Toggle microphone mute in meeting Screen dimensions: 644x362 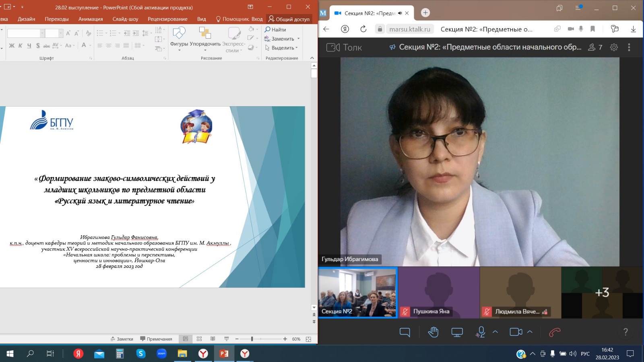click(x=480, y=332)
